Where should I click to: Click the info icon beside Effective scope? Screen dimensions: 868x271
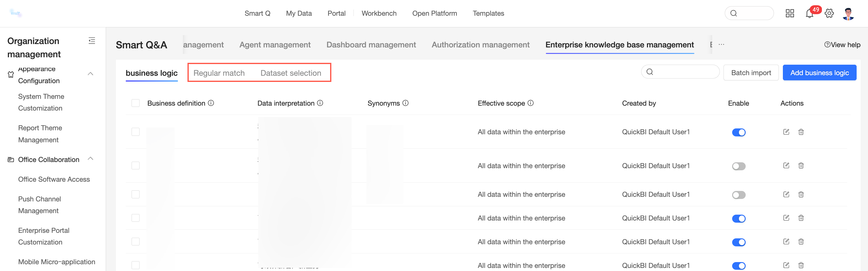[531, 103]
